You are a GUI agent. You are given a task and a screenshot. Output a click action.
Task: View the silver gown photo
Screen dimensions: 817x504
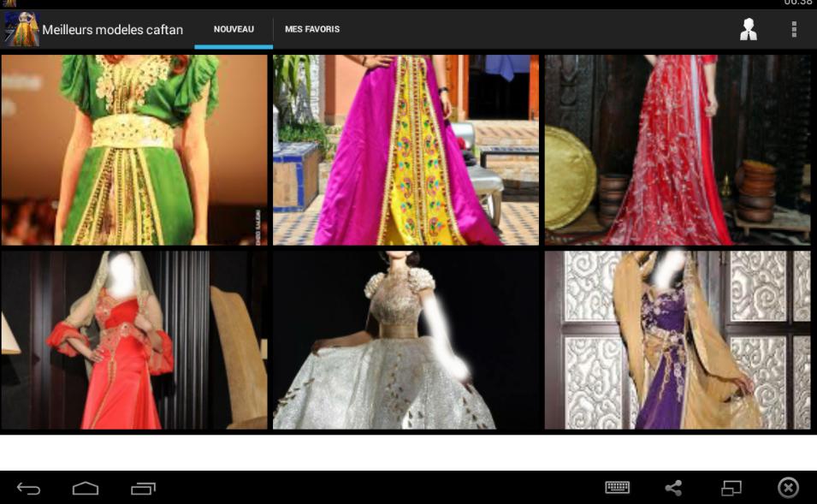pyautogui.click(x=406, y=340)
